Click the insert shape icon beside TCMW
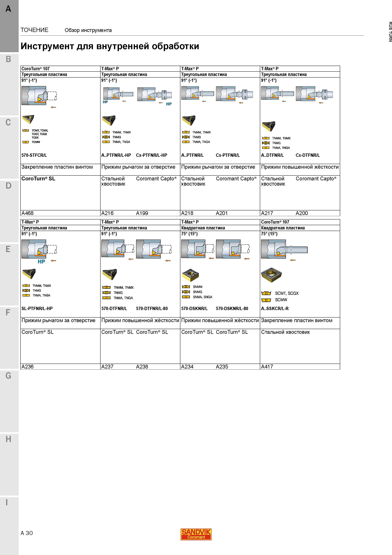The height and width of the screenshot is (555, 392). [26, 142]
